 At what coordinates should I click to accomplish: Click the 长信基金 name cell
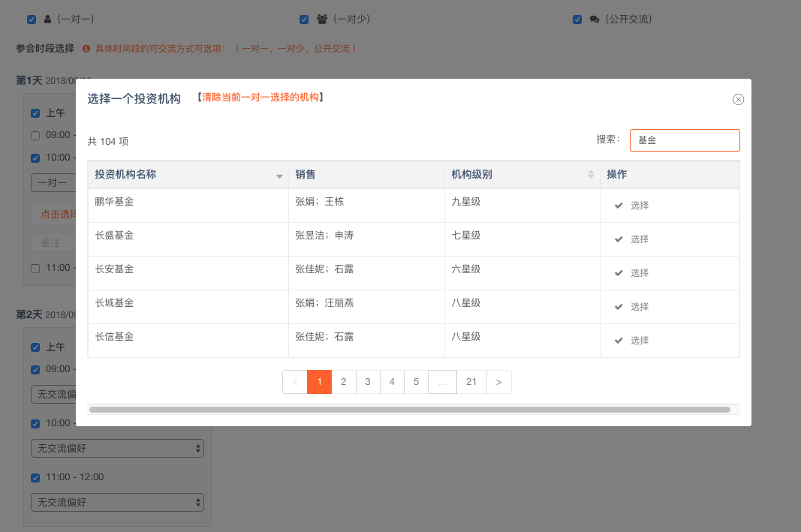(x=188, y=340)
